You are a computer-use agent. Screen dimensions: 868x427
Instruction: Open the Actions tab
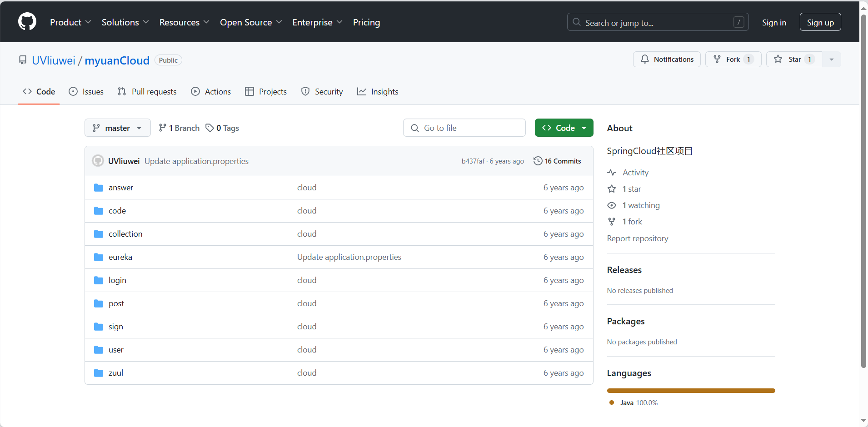(x=211, y=92)
